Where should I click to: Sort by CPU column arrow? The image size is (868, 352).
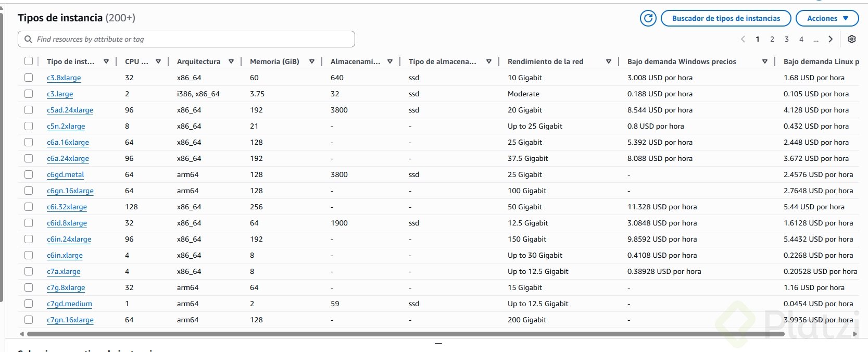[x=158, y=61]
